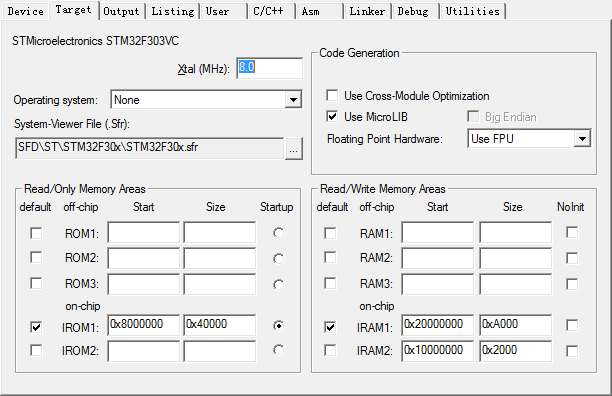This screenshot has height=396, width=612.
Task: Click the IROM1 Size field 0x40000
Action: click(x=220, y=325)
